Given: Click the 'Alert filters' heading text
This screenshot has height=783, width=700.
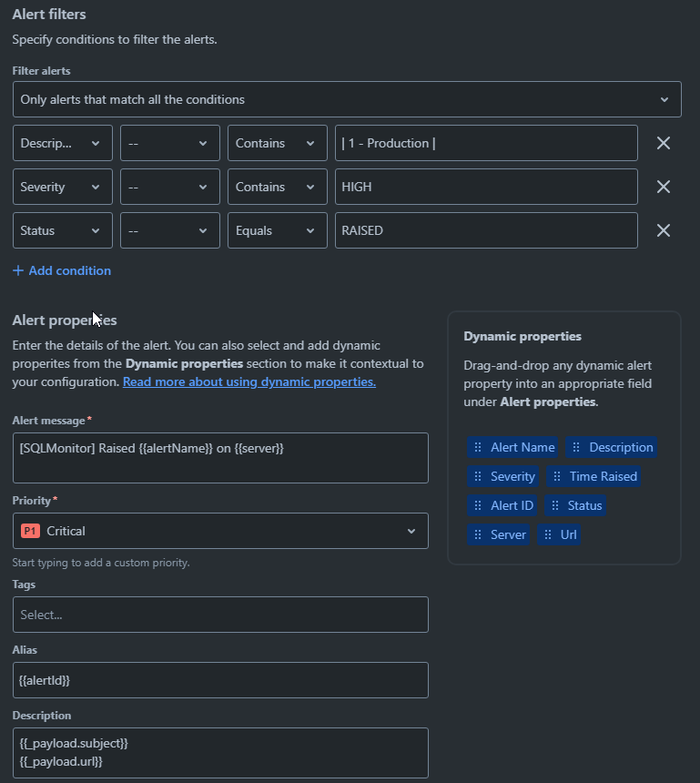Looking at the screenshot, I should tap(49, 15).
